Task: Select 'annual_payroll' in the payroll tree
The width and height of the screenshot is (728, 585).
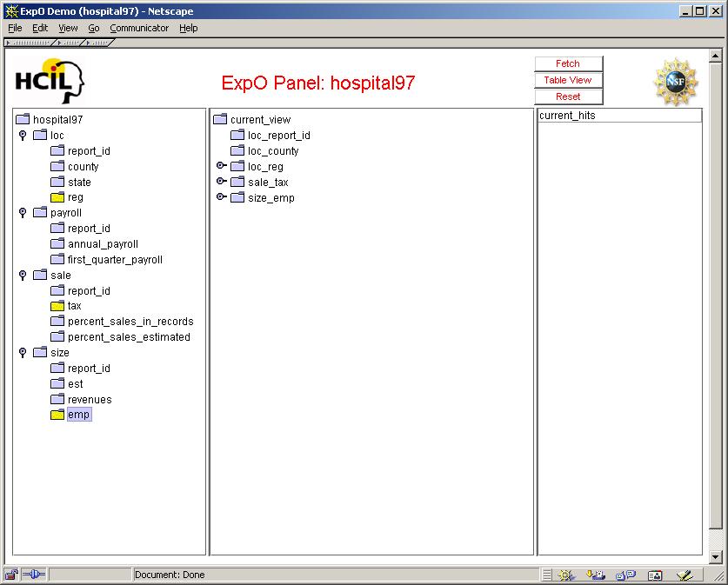Action: click(x=103, y=244)
